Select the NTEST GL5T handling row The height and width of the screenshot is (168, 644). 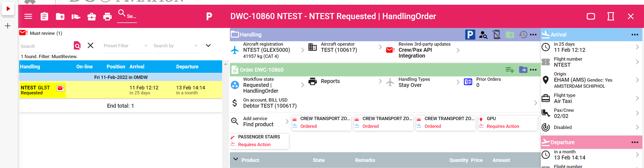[121, 90]
